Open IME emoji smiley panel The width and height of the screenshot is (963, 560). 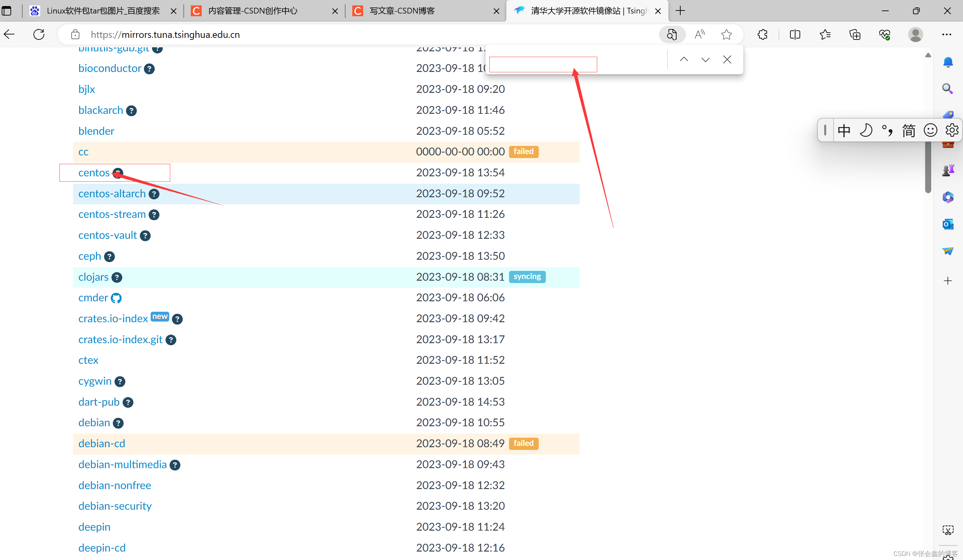coord(930,130)
